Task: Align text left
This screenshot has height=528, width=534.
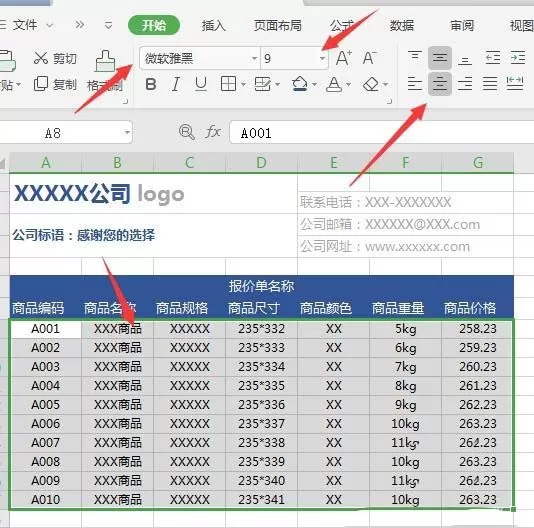Action: pyautogui.click(x=415, y=84)
